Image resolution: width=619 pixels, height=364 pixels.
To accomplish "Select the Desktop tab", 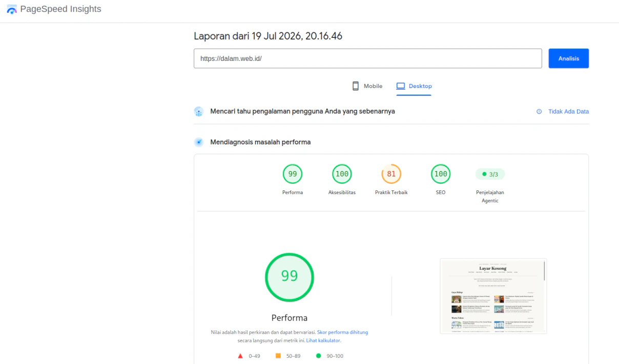I will coord(414,86).
